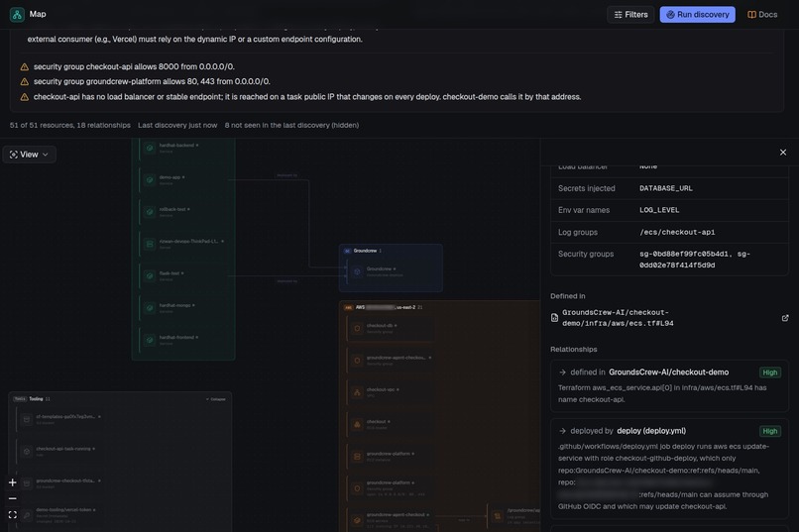Click the groundcrew-platform 80, 443 warning icon
The image size is (799, 532).
pos(24,81)
